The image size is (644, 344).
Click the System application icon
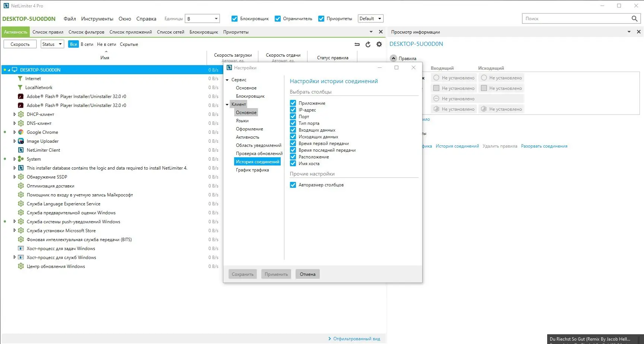point(20,159)
